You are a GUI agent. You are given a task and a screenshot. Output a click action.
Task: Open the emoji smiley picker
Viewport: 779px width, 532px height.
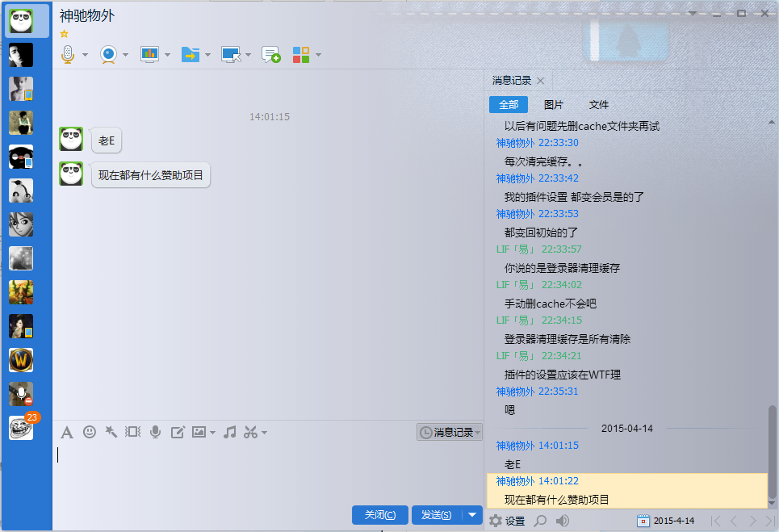tap(90, 432)
